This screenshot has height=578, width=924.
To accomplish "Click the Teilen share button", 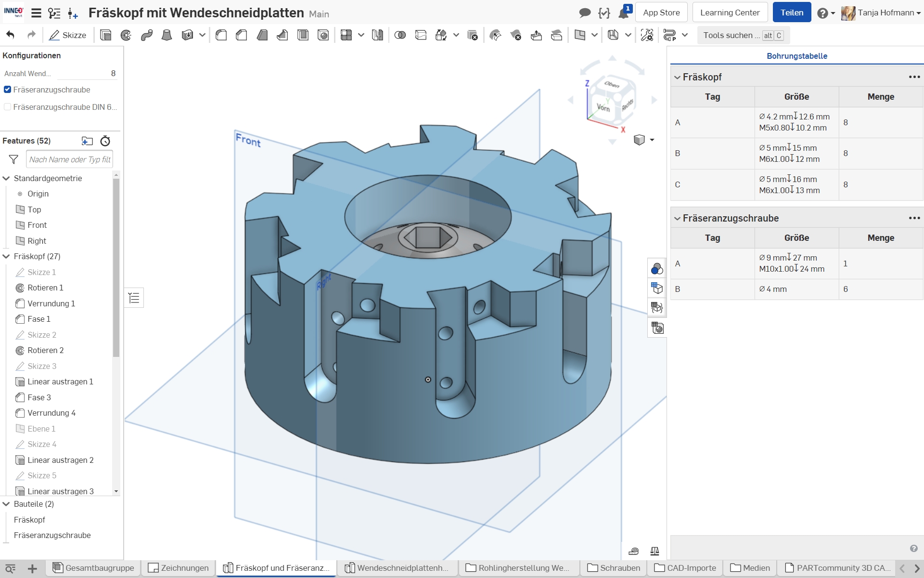I will [792, 13].
